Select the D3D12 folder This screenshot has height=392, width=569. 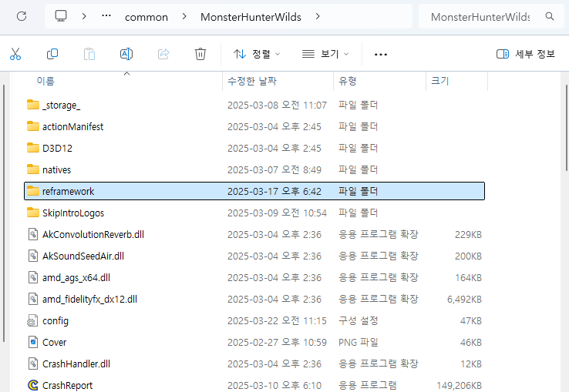tap(254, 149)
